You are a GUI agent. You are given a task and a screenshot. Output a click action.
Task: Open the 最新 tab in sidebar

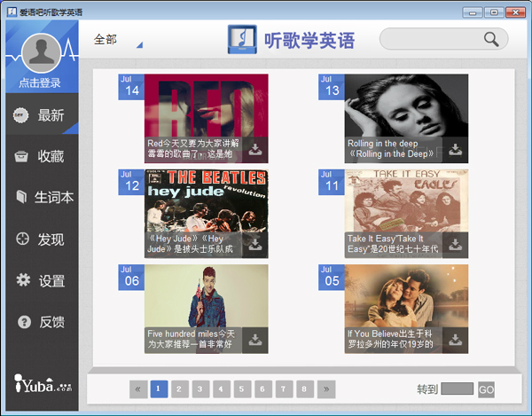42,115
